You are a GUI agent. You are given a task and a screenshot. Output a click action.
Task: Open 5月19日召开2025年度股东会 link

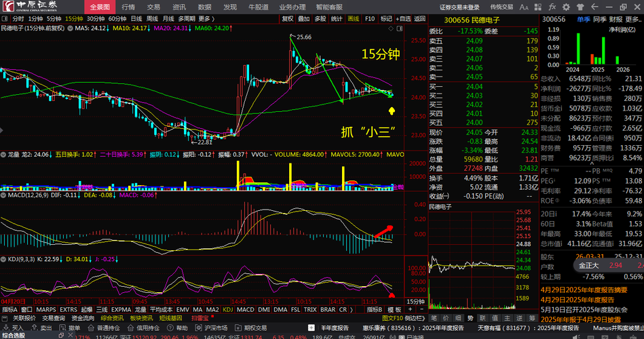(x=584, y=309)
